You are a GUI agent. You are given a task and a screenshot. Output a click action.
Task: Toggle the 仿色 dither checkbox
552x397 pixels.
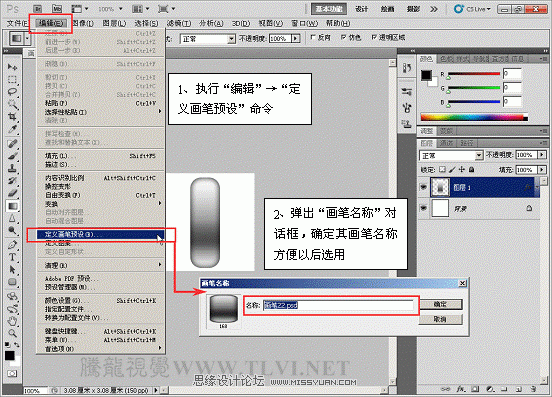(x=343, y=37)
